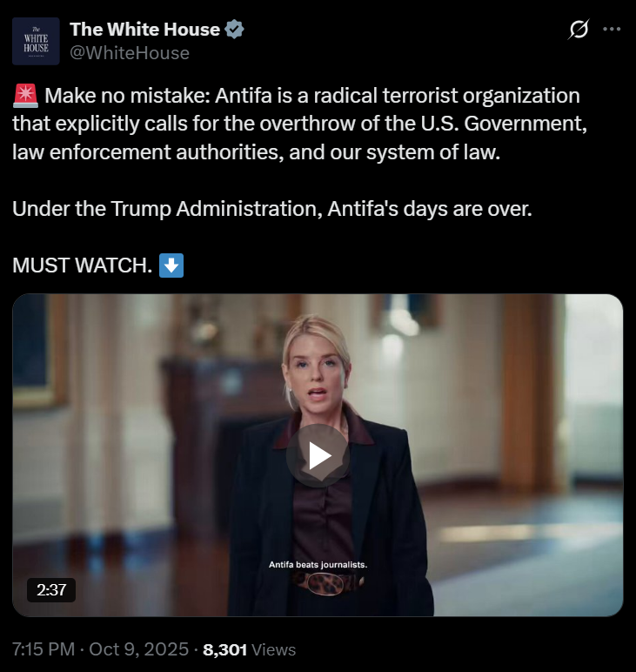Click the Oct 9, 2025 date

coord(138,648)
